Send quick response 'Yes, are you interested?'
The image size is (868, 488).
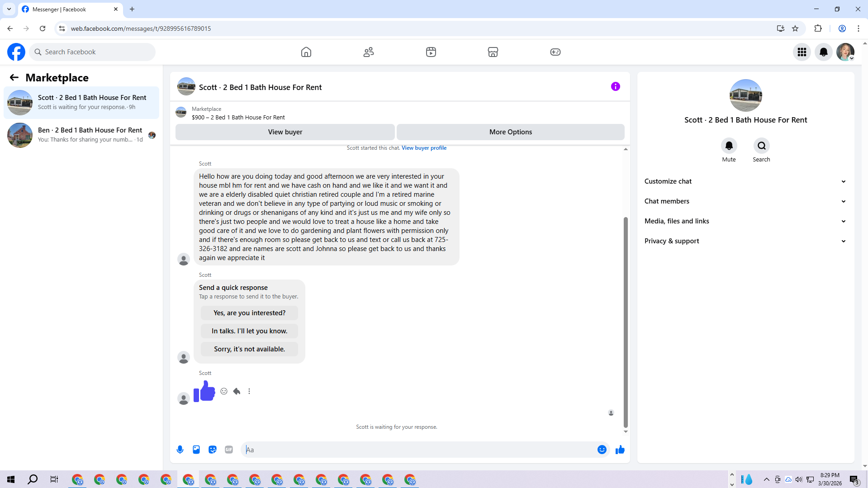coord(249,313)
